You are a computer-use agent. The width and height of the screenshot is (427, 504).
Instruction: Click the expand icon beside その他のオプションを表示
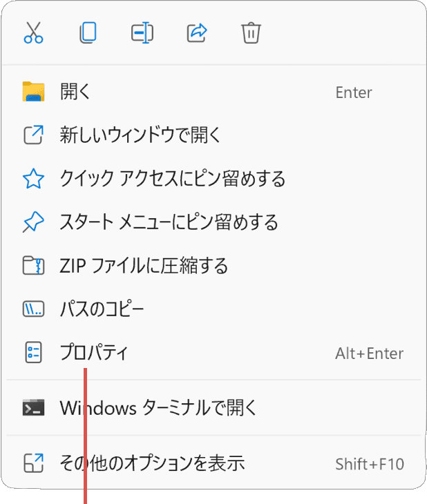33,463
